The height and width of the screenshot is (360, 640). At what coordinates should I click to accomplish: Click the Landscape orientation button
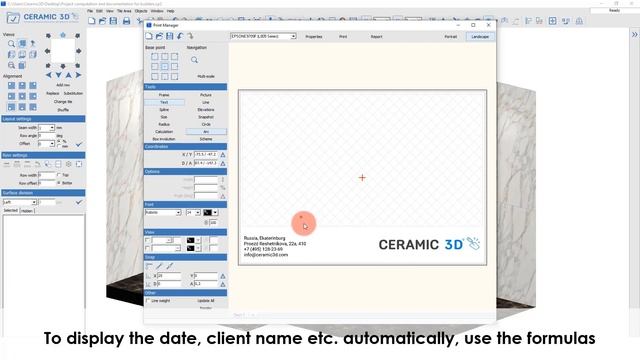coord(480,37)
